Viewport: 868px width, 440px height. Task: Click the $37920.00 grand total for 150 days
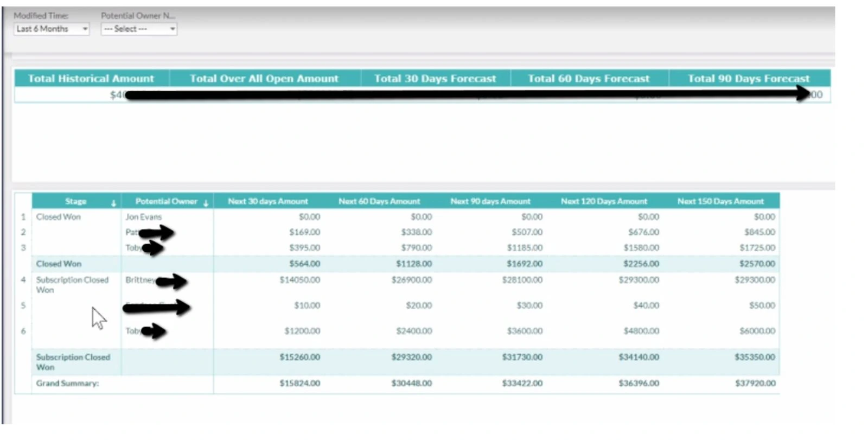click(755, 384)
